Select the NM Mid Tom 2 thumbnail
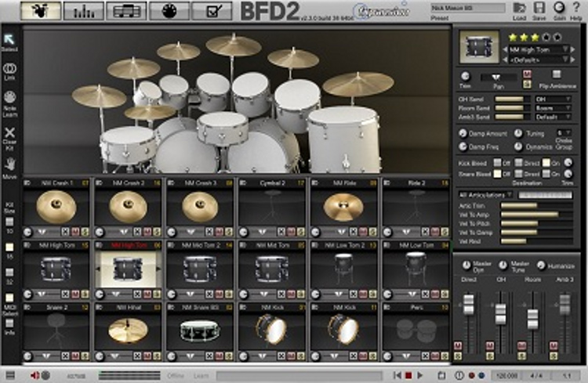 pyautogui.click(x=200, y=269)
